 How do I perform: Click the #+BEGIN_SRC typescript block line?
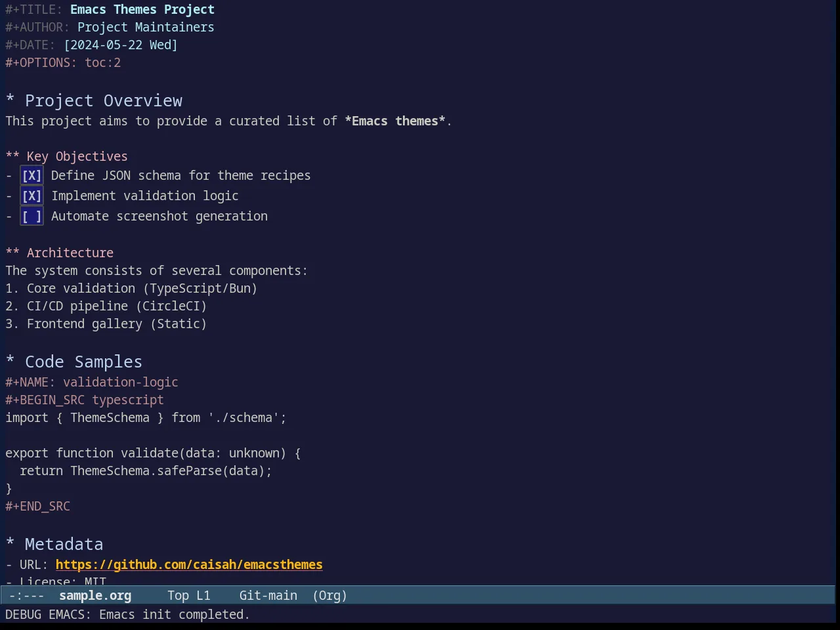point(85,400)
